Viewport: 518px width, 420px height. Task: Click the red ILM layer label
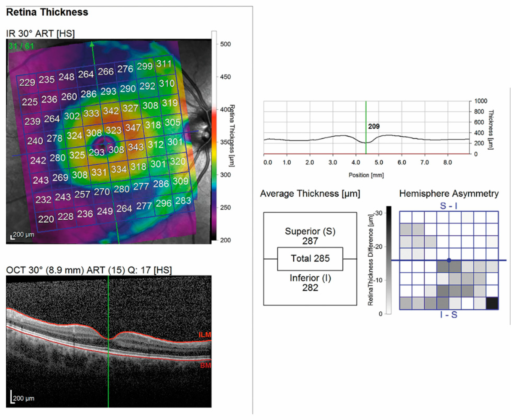tap(204, 335)
